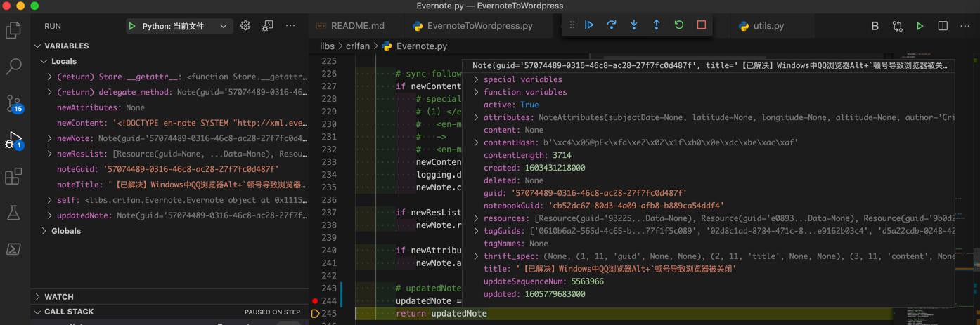Step Out in debug toolbar
The height and width of the screenshot is (325, 980).
pos(657,25)
